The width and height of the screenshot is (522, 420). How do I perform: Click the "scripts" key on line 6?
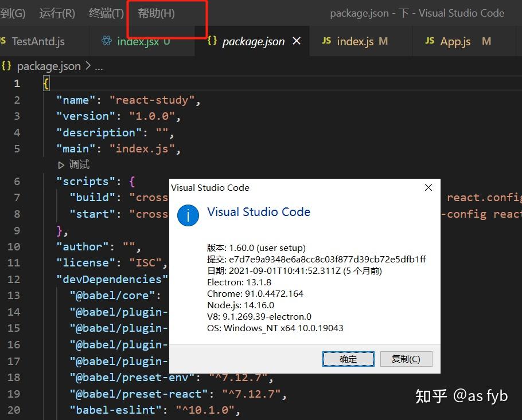tap(86, 182)
